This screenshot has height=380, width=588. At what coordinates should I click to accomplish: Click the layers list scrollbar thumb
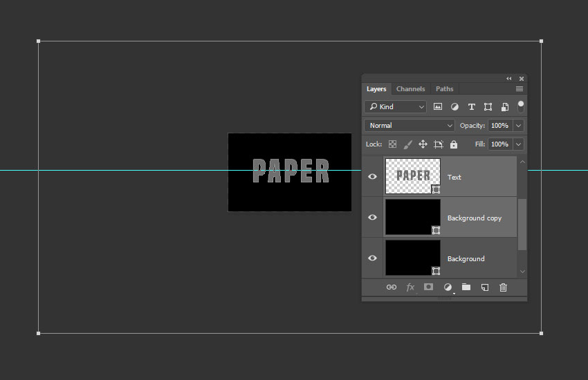522,225
